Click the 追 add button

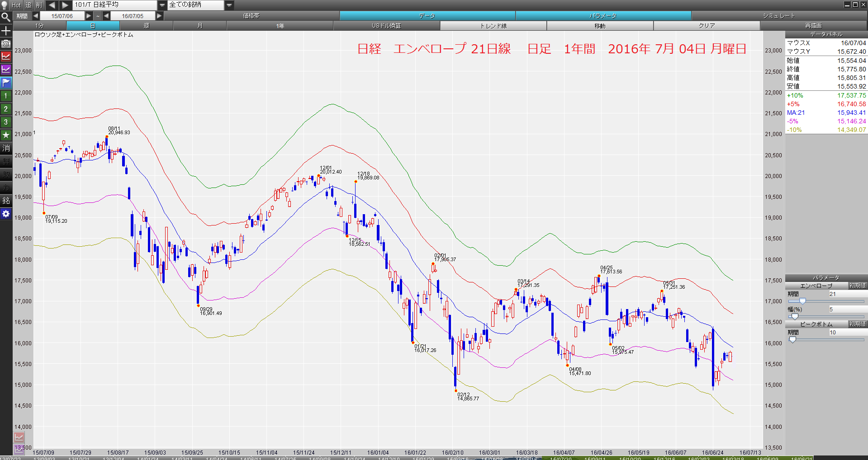point(28,5)
